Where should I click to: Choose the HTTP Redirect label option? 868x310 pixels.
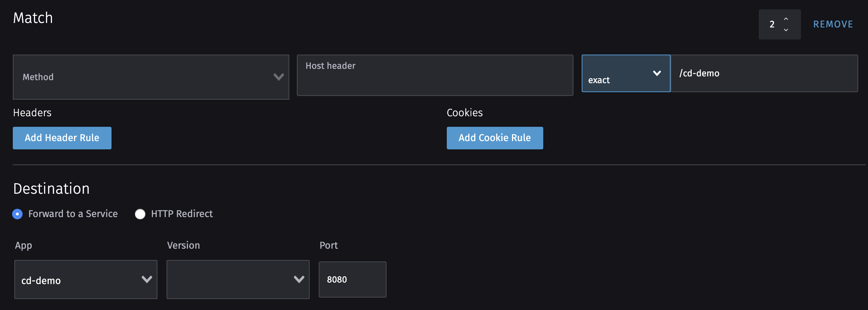point(182,214)
